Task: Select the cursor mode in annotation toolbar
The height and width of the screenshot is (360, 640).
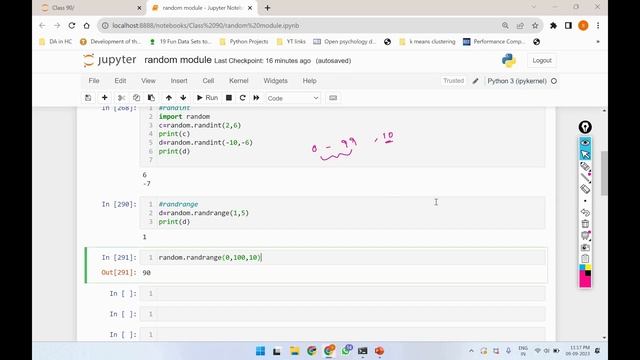Action: (585, 154)
